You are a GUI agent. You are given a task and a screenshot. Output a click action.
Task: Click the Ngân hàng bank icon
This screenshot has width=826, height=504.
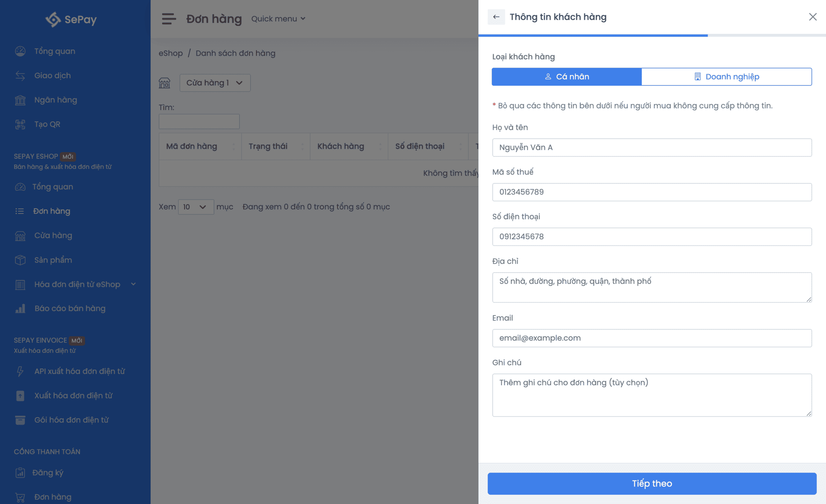[x=20, y=100]
